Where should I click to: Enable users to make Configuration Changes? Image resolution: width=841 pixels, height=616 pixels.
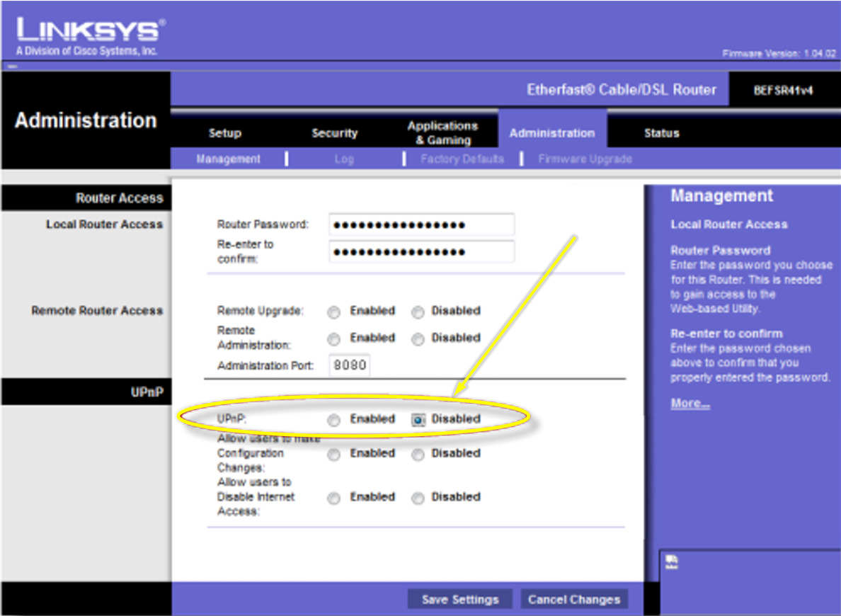pos(333,455)
